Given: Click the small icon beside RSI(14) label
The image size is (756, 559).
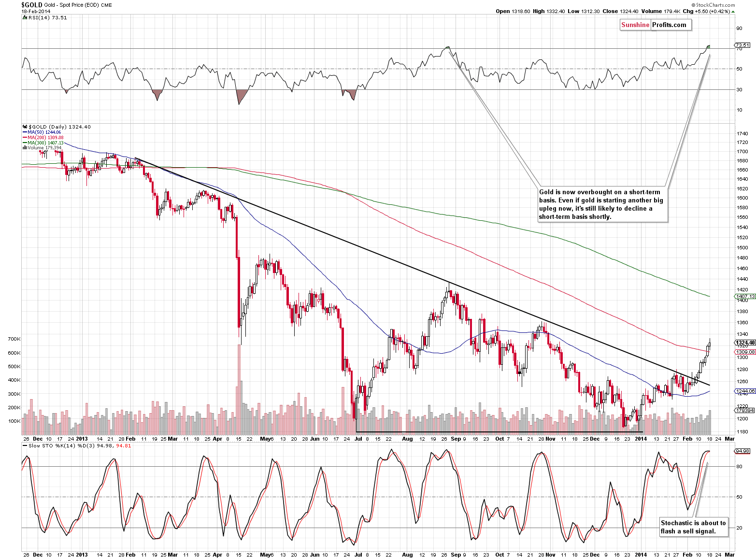Looking at the screenshot, I should tap(24, 17).
